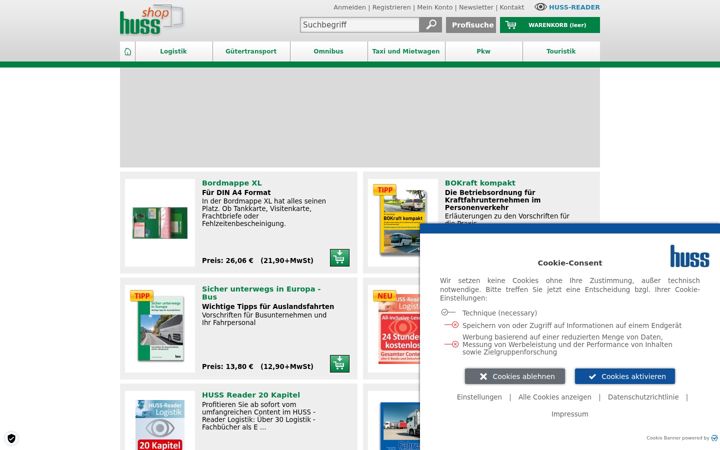Viewport: 720px width, 450px height.
Task: Click the huss logo in cookie dialog
Action: pyautogui.click(x=689, y=256)
